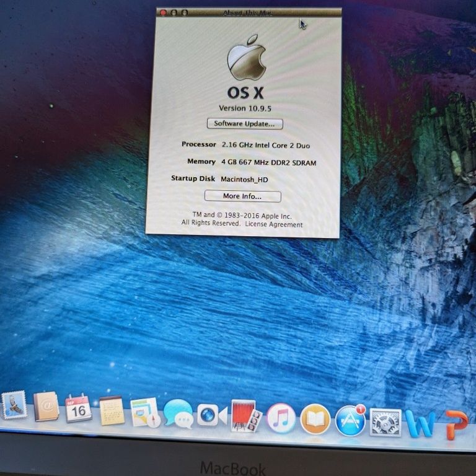This screenshot has height=476, width=476.
Task: Launch FaceTime from the Dock
Action: coord(212,415)
